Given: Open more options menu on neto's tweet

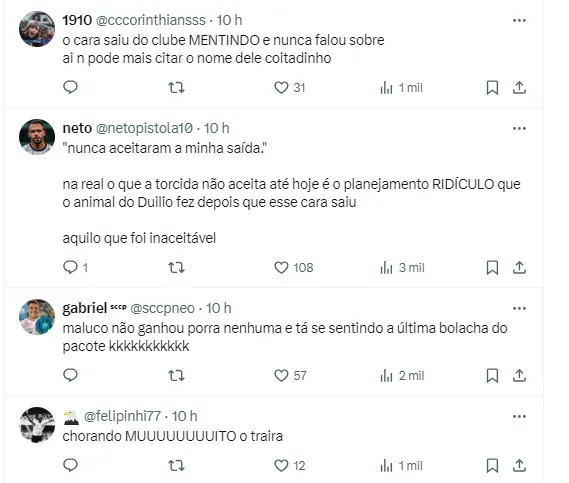Looking at the screenshot, I should coord(519,128).
